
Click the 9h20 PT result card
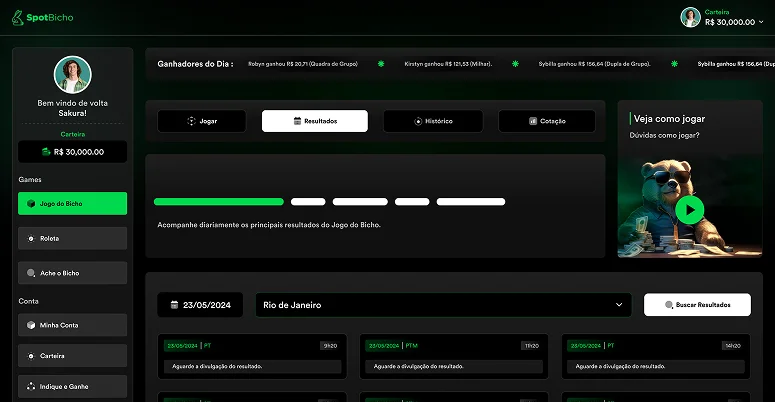pos(252,357)
